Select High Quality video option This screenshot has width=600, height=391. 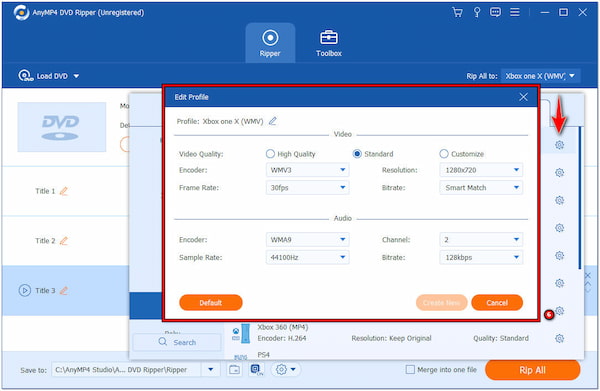pyautogui.click(x=290, y=154)
